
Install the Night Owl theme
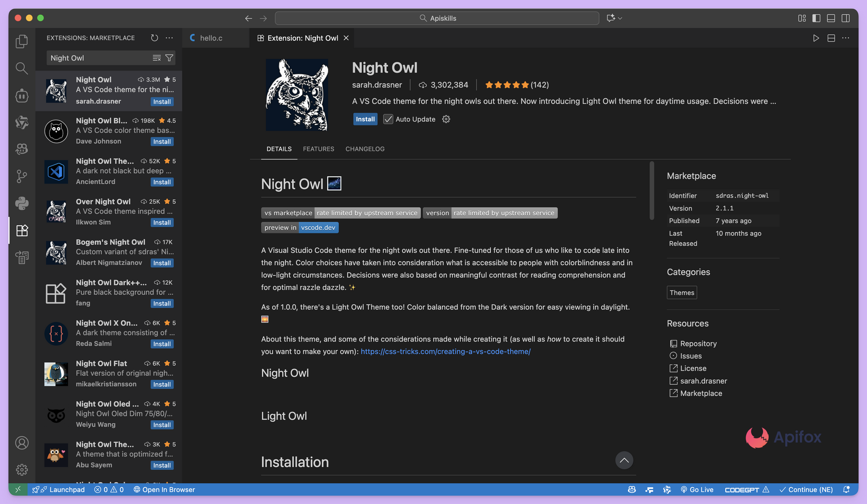coord(365,119)
